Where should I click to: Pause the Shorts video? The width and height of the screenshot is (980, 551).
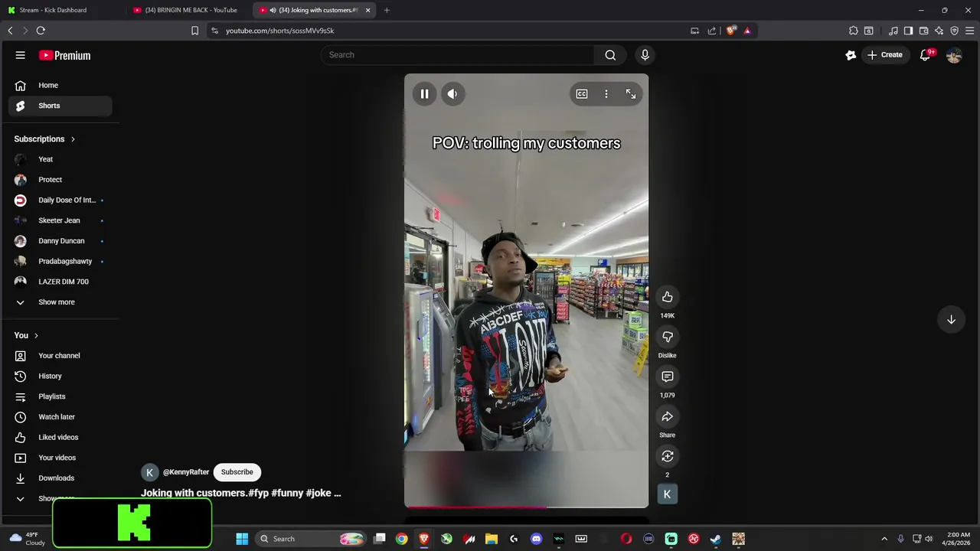click(x=424, y=94)
